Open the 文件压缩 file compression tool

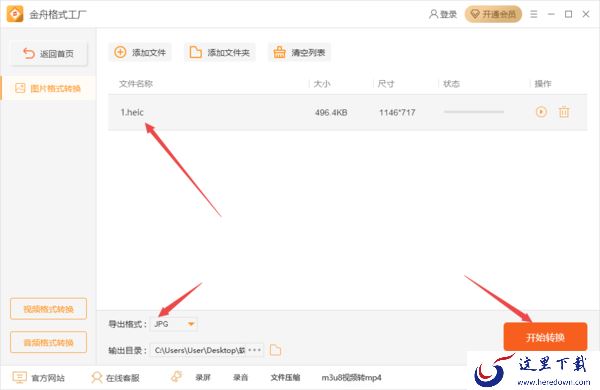(285, 378)
